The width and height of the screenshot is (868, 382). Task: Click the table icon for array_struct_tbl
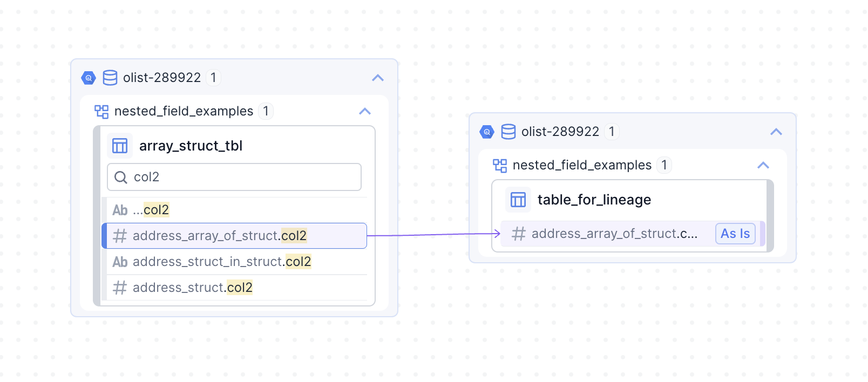(120, 146)
